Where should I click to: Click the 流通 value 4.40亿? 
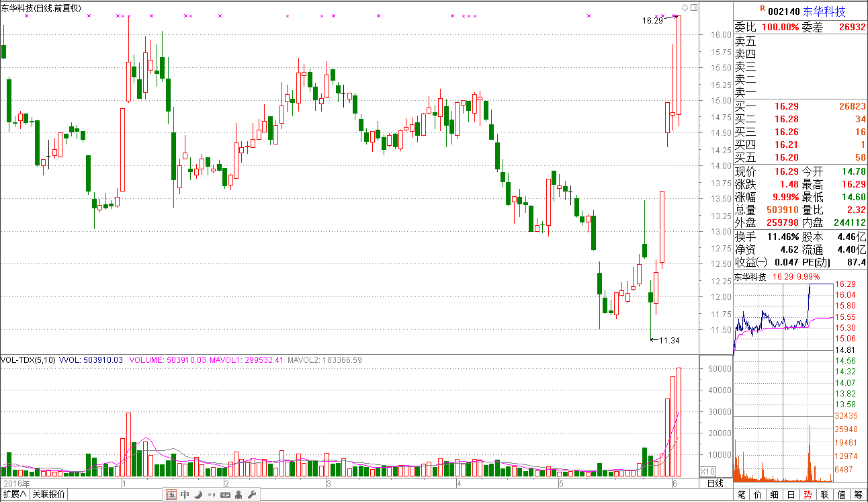(852, 249)
